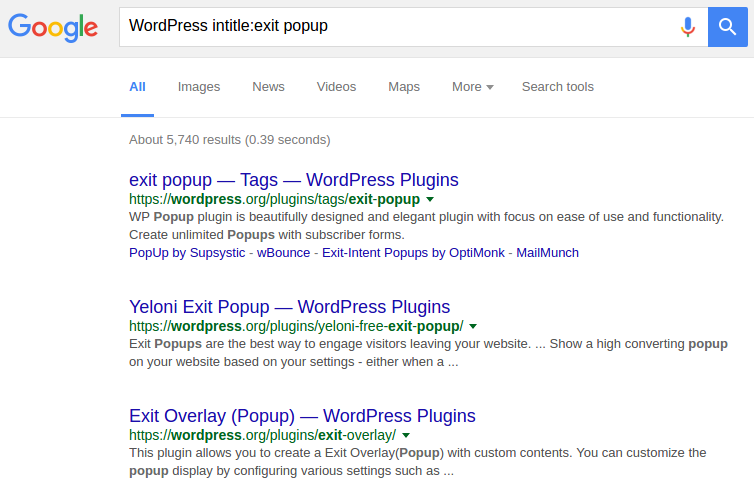
Task: Open the PopUp by Supsystic sitelink
Action: pyautogui.click(x=187, y=253)
